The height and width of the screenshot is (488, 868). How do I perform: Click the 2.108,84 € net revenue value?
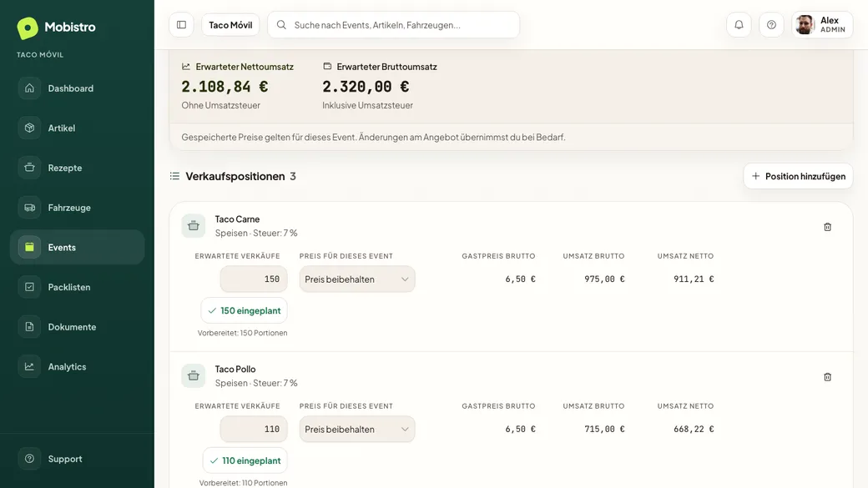pos(225,86)
